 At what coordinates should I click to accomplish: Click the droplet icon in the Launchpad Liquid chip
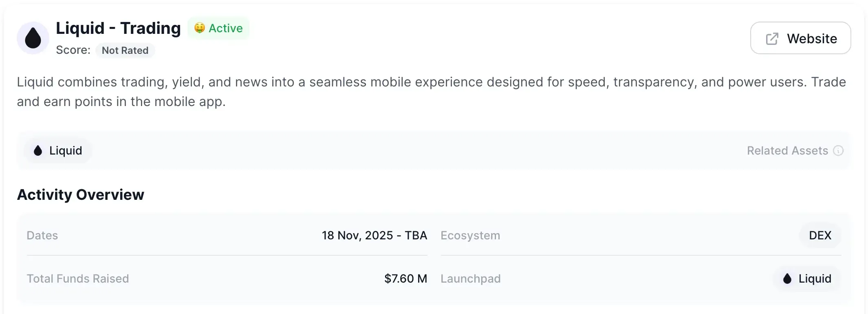click(787, 279)
